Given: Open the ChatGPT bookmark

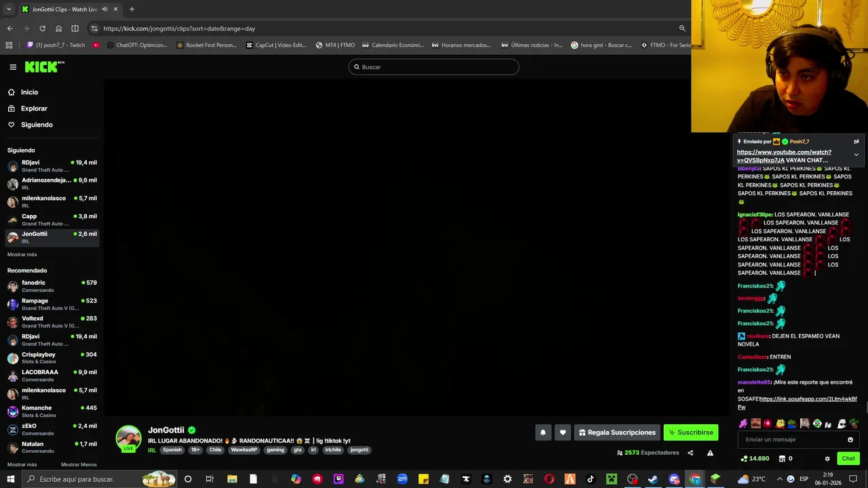Looking at the screenshot, I should [x=136, y=45].
